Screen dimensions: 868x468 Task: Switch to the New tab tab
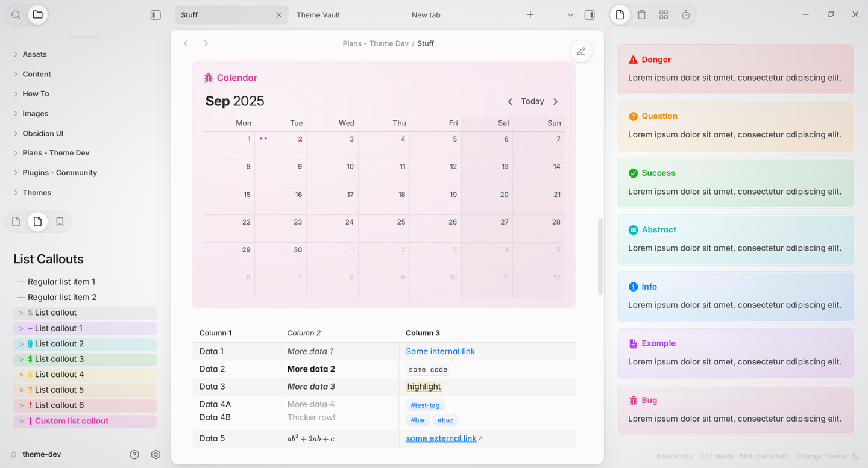(426, 14)
